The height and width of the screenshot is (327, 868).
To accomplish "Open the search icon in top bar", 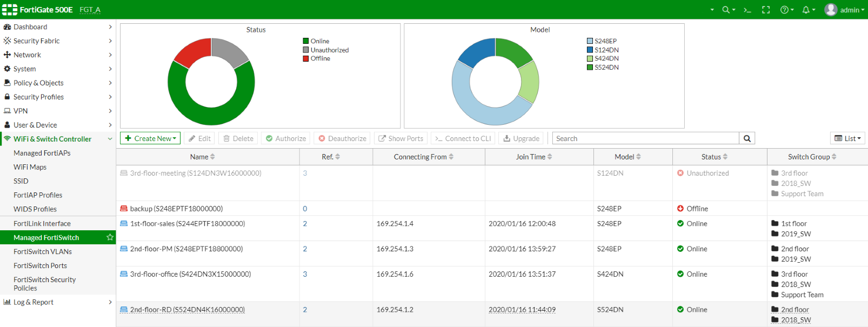I will [729, 10].
